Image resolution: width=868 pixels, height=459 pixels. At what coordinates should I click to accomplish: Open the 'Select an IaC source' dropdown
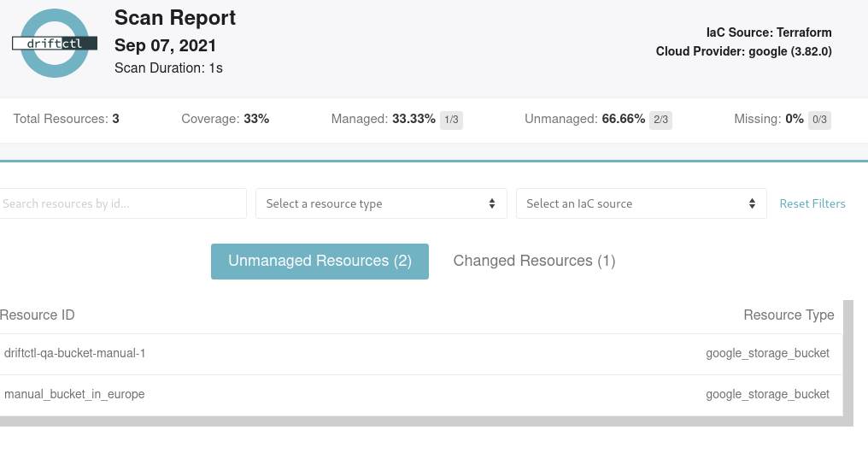[641, 203]
